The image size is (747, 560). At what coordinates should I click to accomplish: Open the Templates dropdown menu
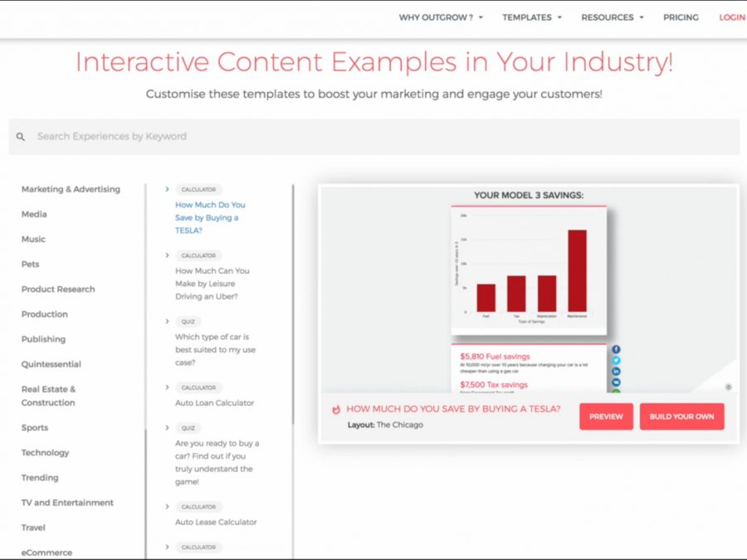[x=531, y=17]
